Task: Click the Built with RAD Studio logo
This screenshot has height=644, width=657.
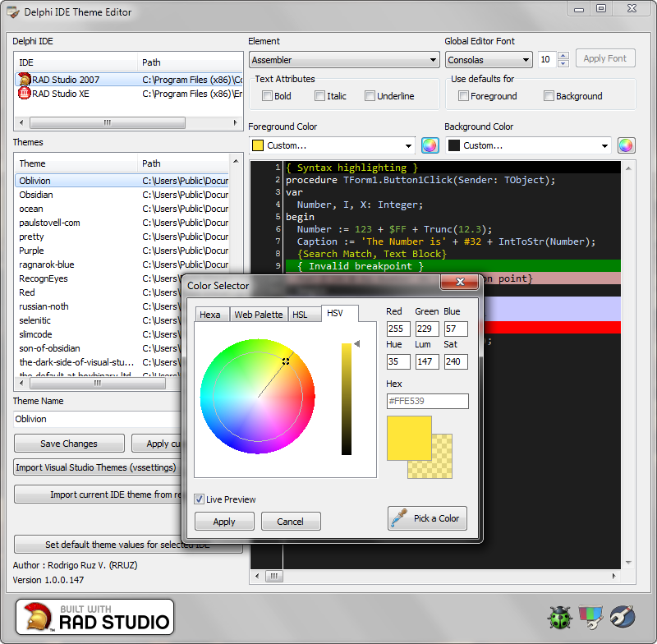Action: click(94, 617)
